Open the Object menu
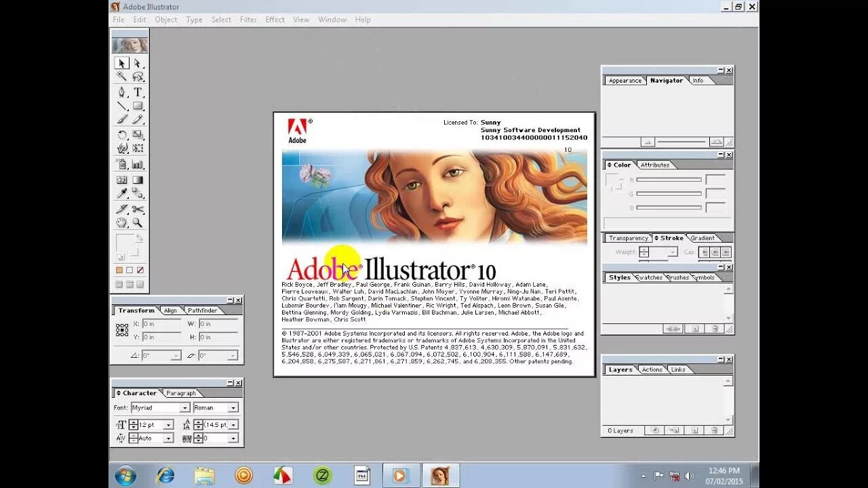Viewport: 868px width, 488px height. pos(166,20)
